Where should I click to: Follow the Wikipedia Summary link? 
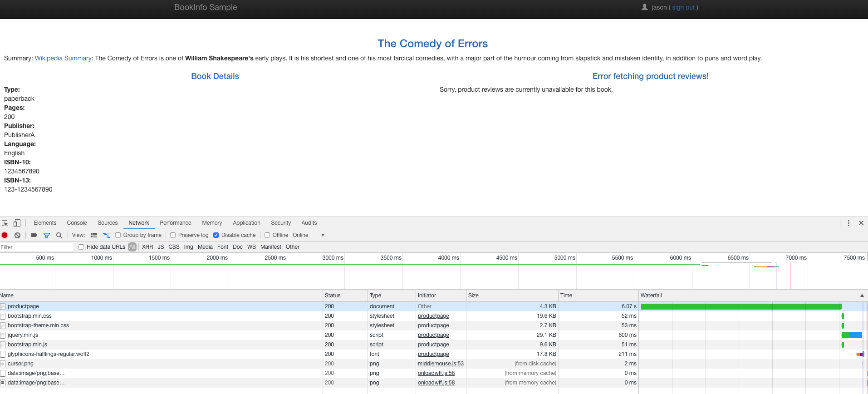pos(63,58)
